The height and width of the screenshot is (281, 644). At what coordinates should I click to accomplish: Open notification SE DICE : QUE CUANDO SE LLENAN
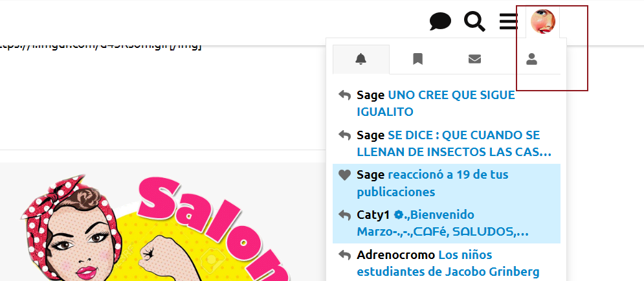[x=447, y=143]
